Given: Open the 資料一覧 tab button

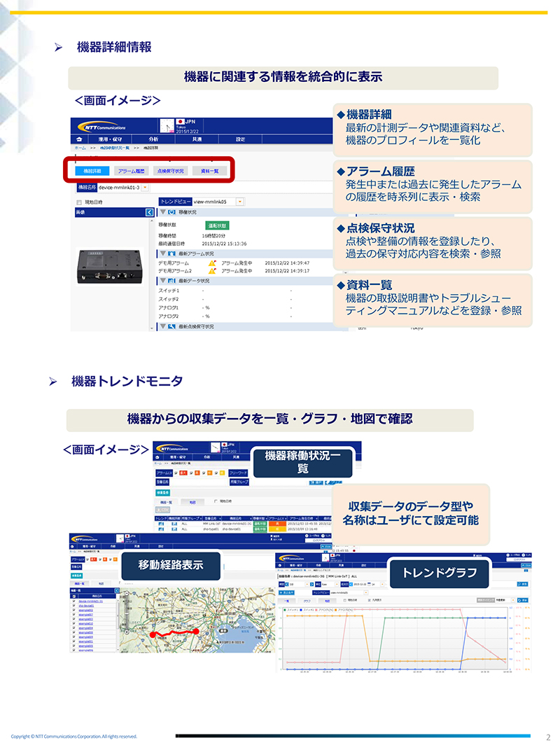Looking at the screenshot, I should coord(210,171).
